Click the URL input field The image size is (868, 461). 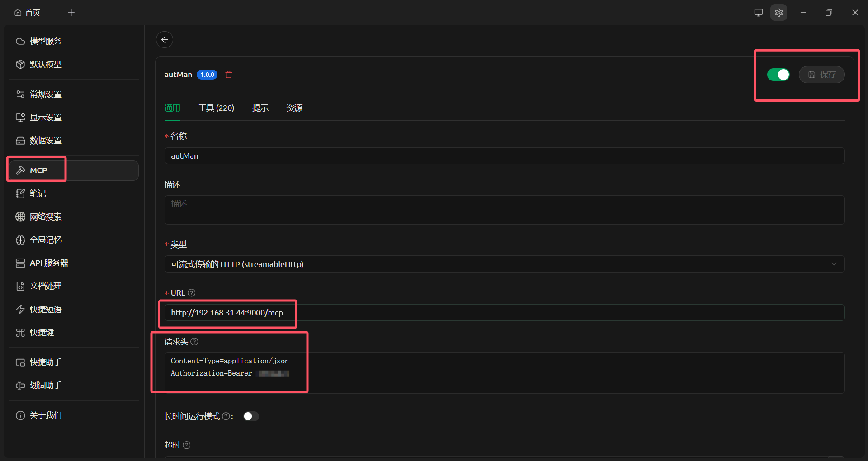pos(504,313)
